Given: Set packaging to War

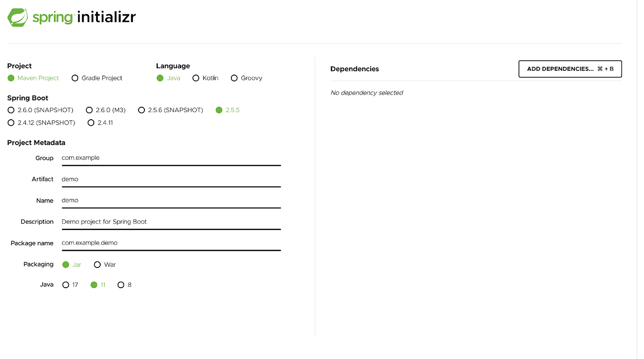Looking at the screenshot, I should tap(105, 265).
